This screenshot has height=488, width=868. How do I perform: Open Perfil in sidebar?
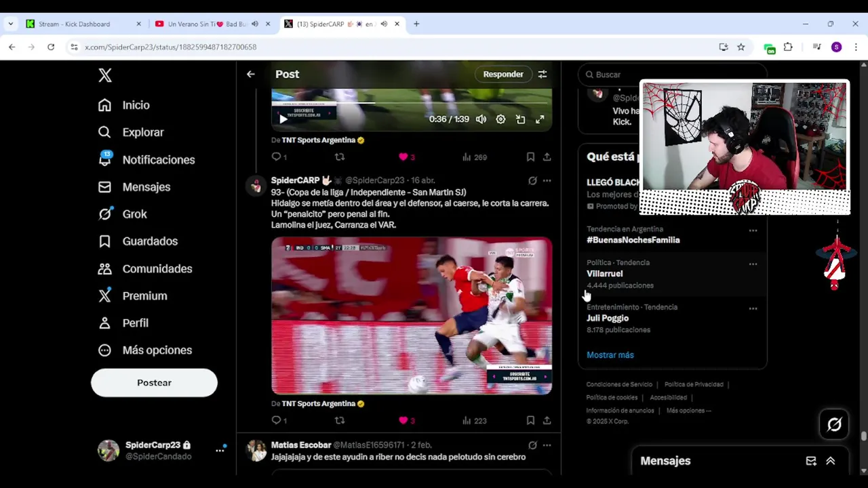tap(123, 323)
